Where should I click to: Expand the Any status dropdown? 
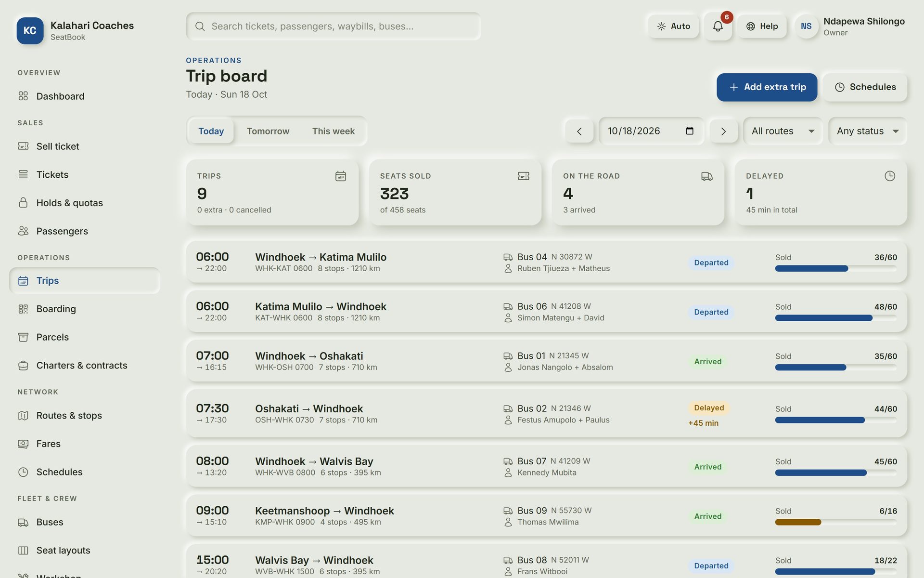tap(868, 131)
